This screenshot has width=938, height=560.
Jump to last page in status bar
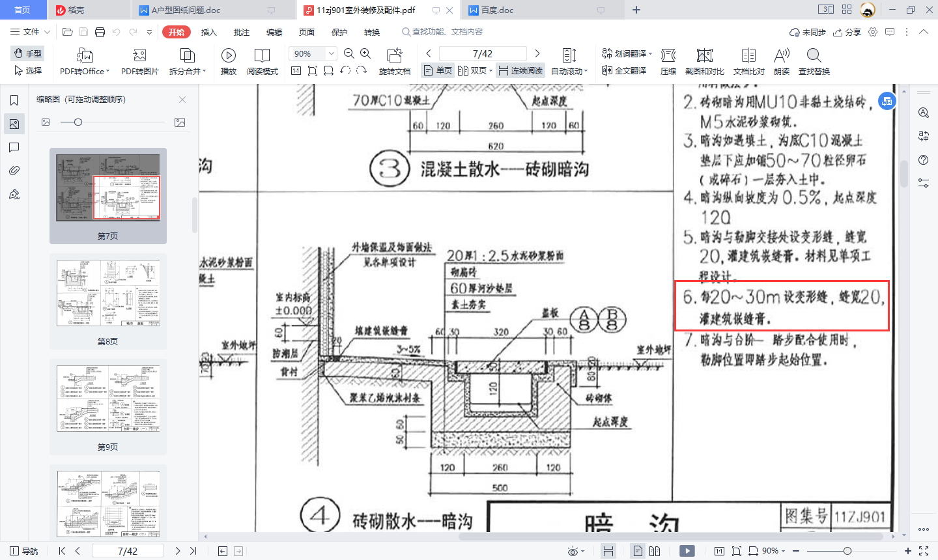click(x=193, y=551)
